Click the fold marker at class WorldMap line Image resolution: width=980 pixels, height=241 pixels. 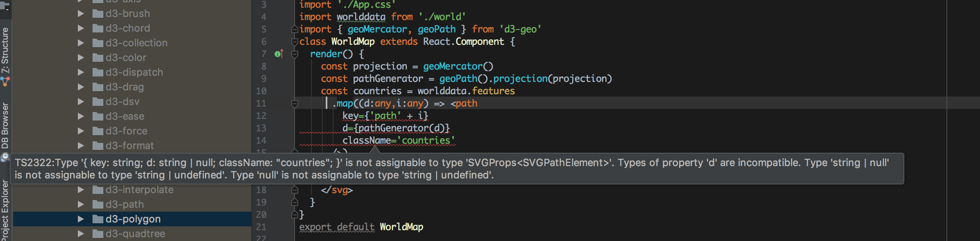click(295, 42)
